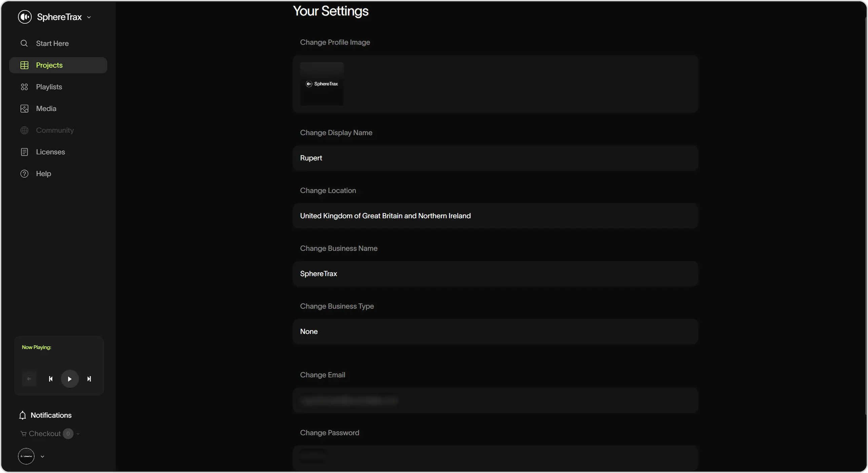Click the Media image icon

coord(24,108)
